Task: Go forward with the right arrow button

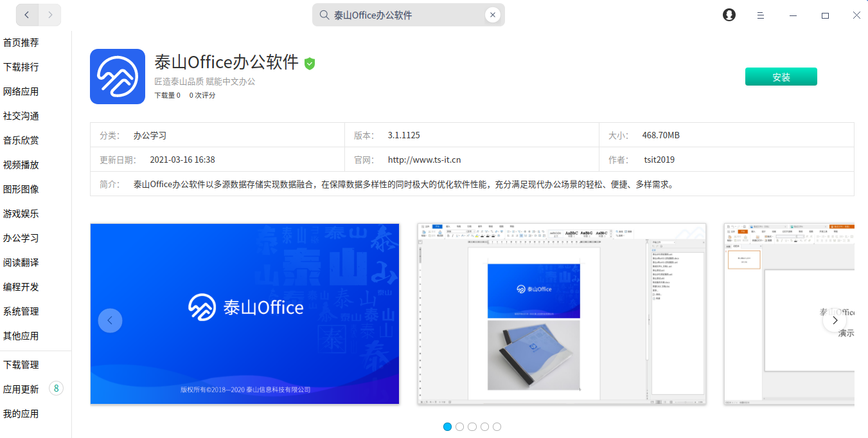Action: pos(50,15)
